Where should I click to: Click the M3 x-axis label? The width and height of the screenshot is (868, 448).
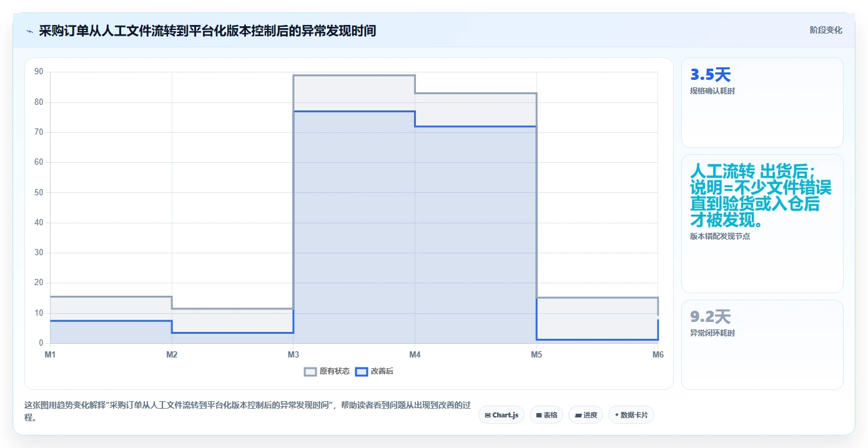[293, 354]
